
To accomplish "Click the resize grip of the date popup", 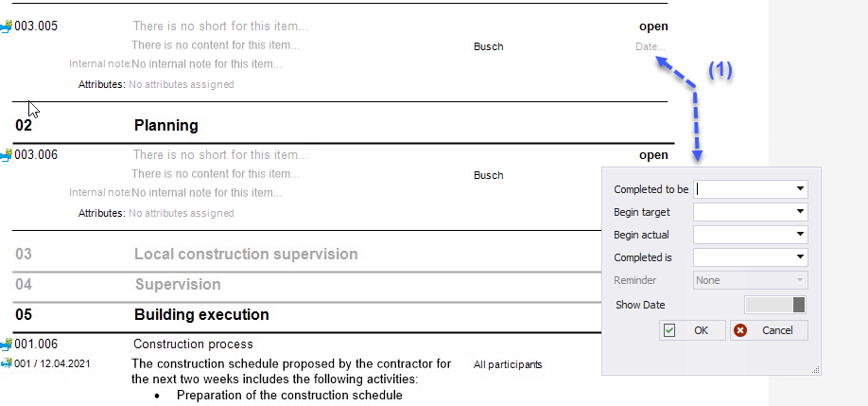I will tap(815, 370).
